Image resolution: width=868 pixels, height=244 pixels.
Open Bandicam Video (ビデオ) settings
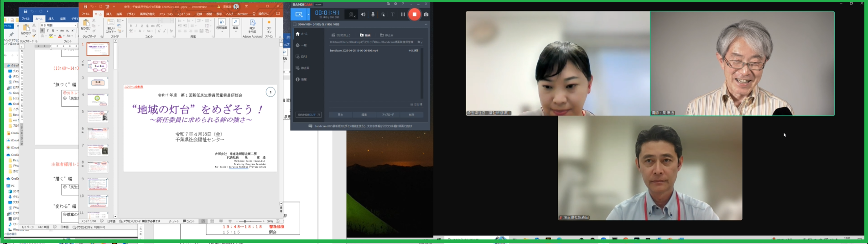(x=301, y=57)
